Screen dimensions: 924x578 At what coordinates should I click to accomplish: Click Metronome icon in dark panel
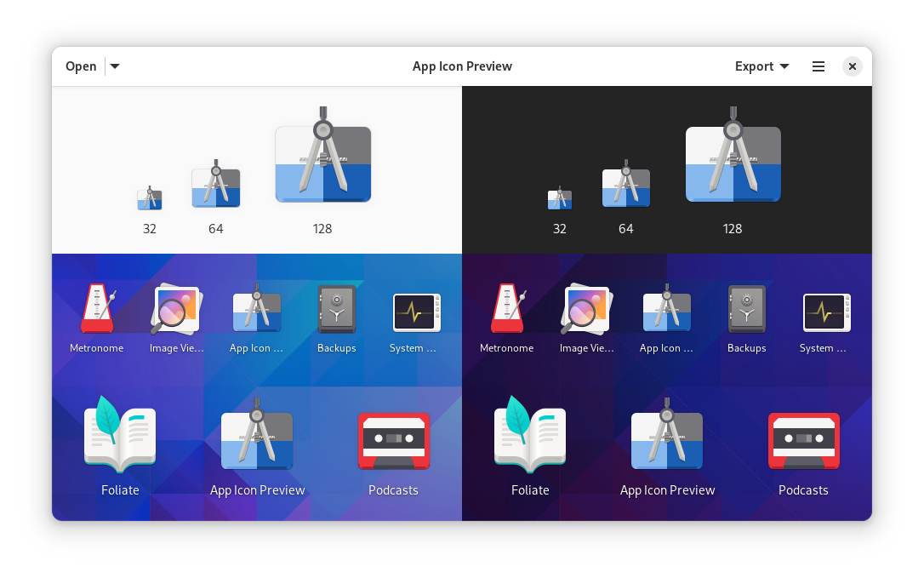(508, 308)
